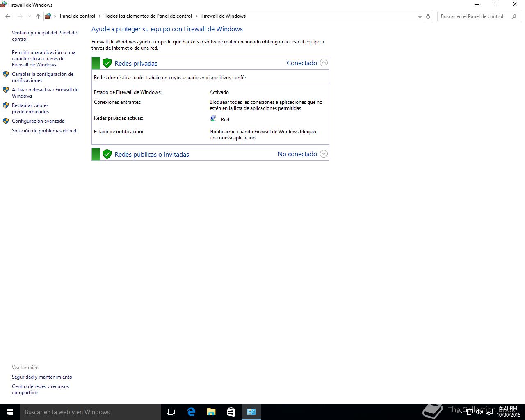This screenshot has width=525, height=420.
Task: Open 'Cambiar la configuración de notificaciones'
Action: (x=43, y=77)
